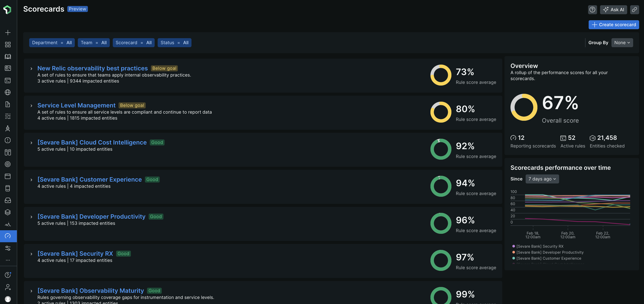Open the book icon in left sidebar
Image resolution: width=644 pixels, height=304 pixels.
[x=8, y=57]
